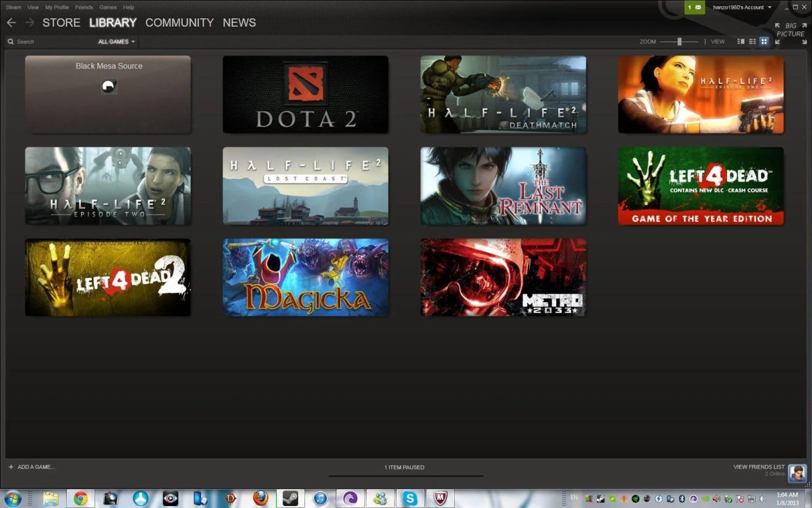This screenshot has height=508, width=812.
Task: Click the EN language indicator
Action: [574, 497]
